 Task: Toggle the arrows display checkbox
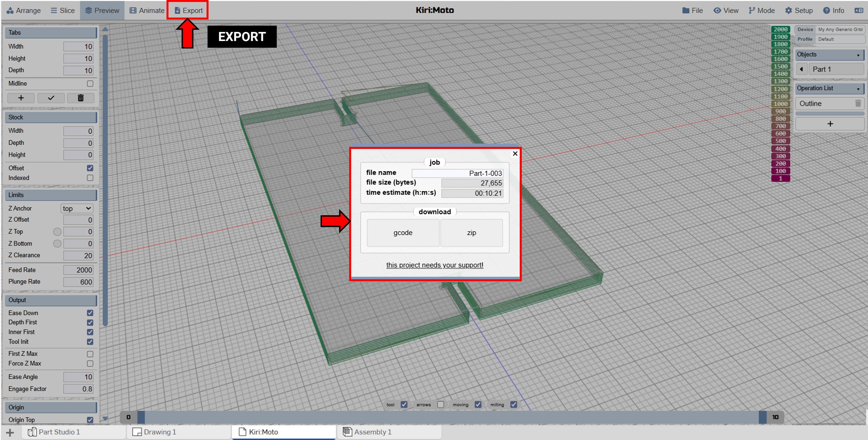click(440, 404)
